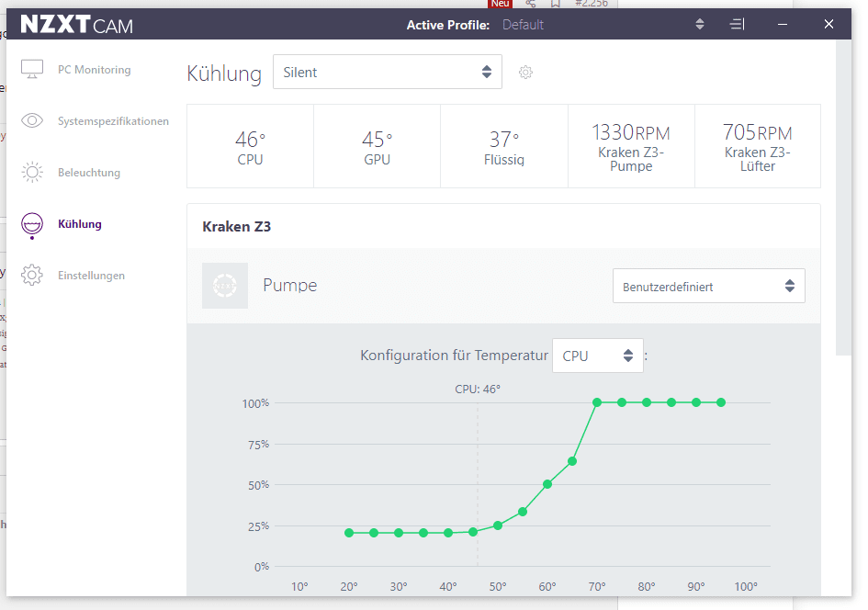Select the 100% curve point at 95°
Screen dimensions: 868x610
pos(721,402)
